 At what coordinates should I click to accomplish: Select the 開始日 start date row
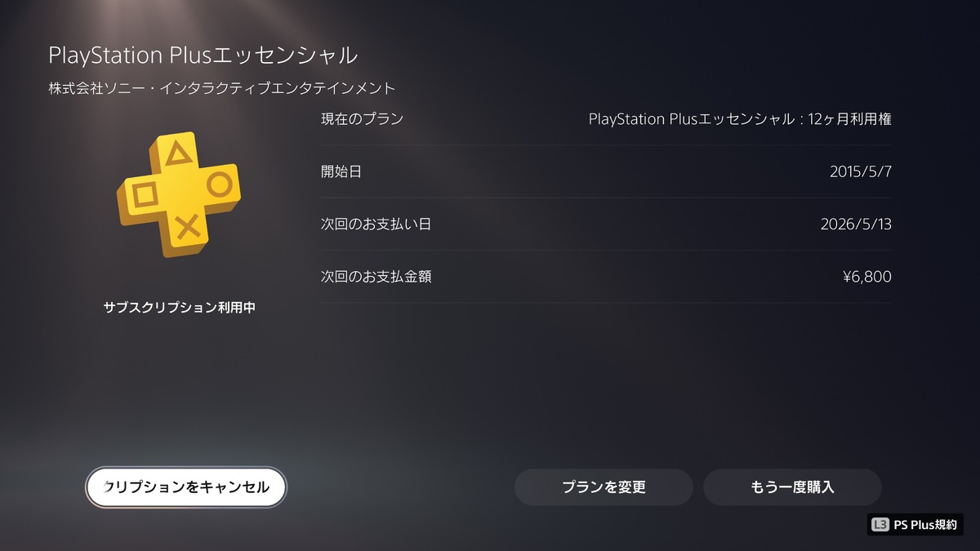[x=606, y=171]
